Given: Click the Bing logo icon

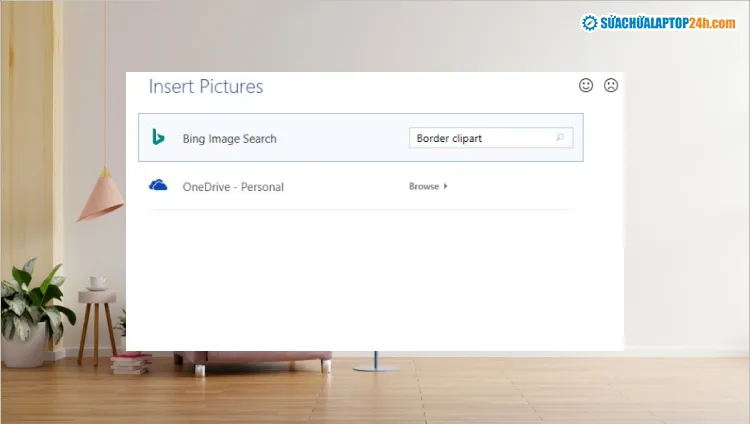Looking at the screenshot, I should 158,138.
